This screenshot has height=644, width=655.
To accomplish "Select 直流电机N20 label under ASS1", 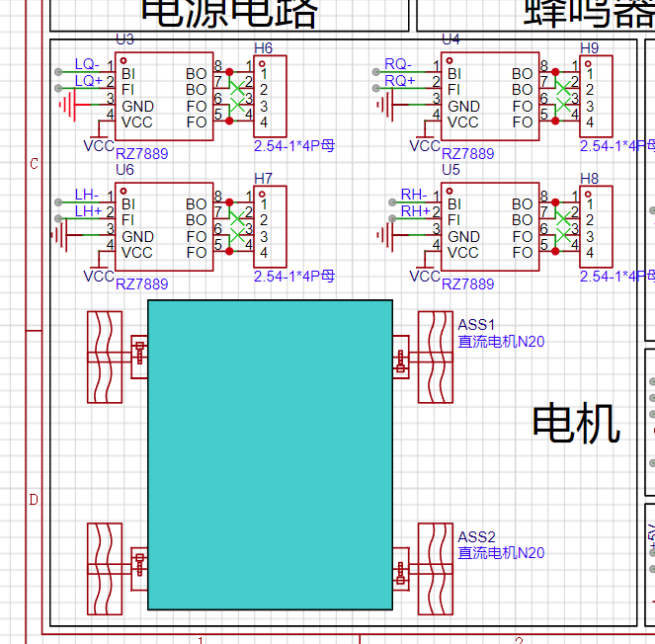I will (501, 342).
